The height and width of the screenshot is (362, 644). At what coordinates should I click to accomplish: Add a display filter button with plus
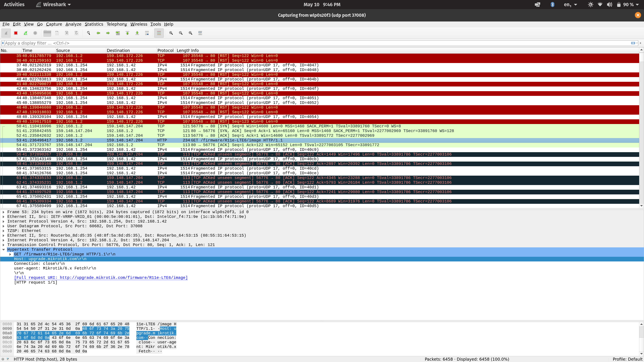coord(641,43)
